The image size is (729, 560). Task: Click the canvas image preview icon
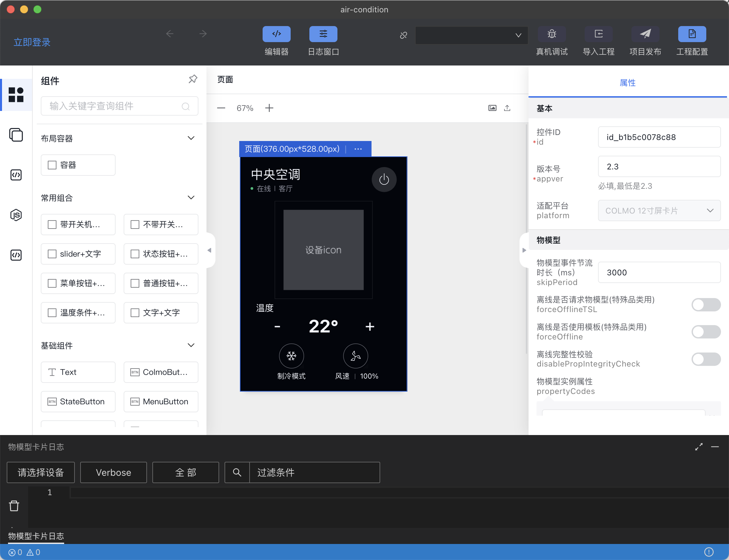(492, 108)
